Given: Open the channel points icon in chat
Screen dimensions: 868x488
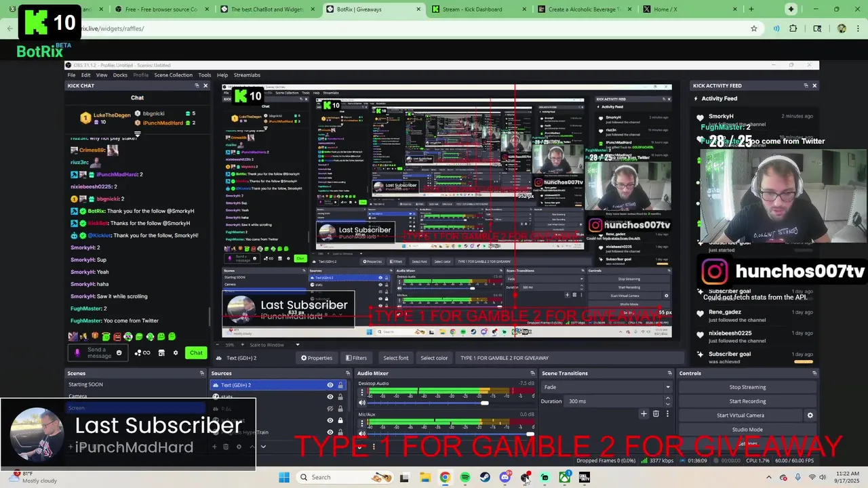Looking at the screenshot, I should pos(142,352).
